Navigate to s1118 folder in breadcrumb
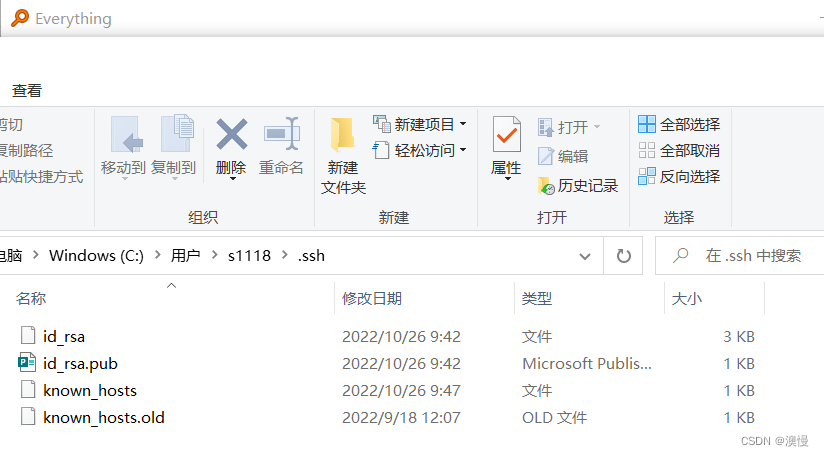824x456 pixels. 249,256
